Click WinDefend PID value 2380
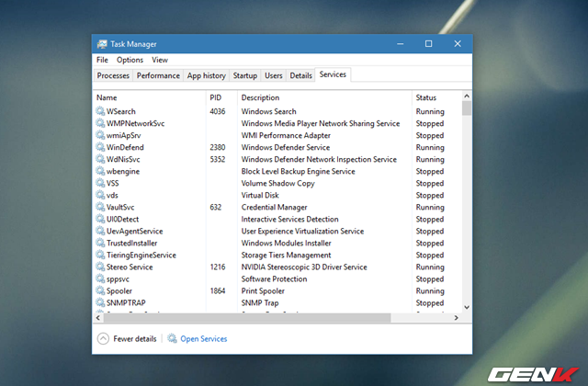Screen dimensions: 588x386 [x=218, y=147]
